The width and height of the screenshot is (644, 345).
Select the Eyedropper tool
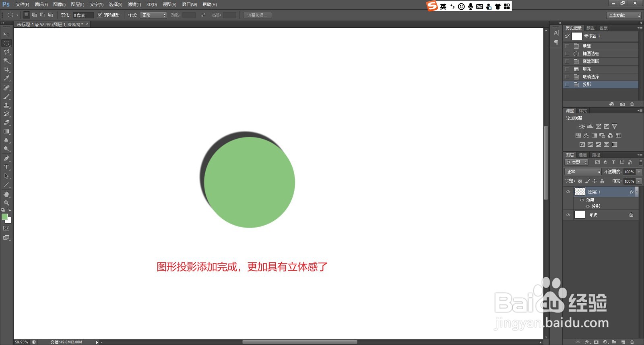[6, 78]
